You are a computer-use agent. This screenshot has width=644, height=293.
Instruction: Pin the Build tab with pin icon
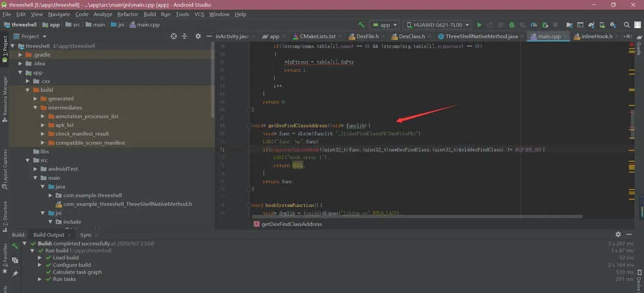[15, 273]
